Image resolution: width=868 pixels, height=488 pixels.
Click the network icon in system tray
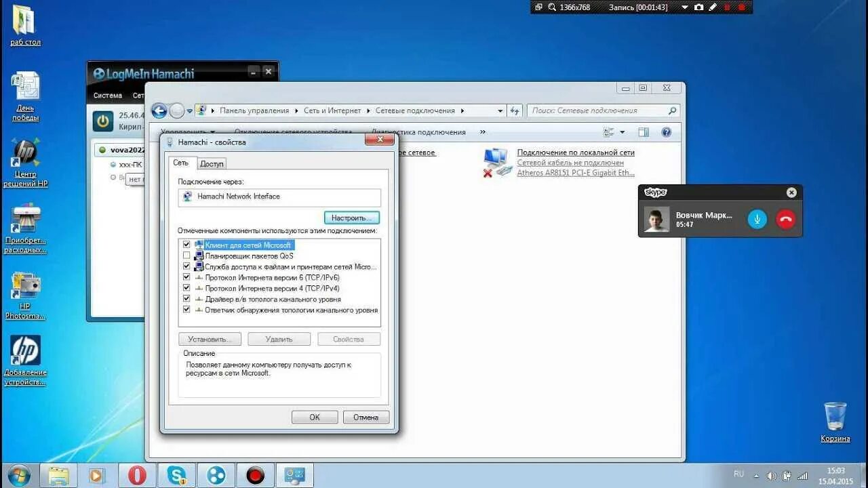coord(803,475)
